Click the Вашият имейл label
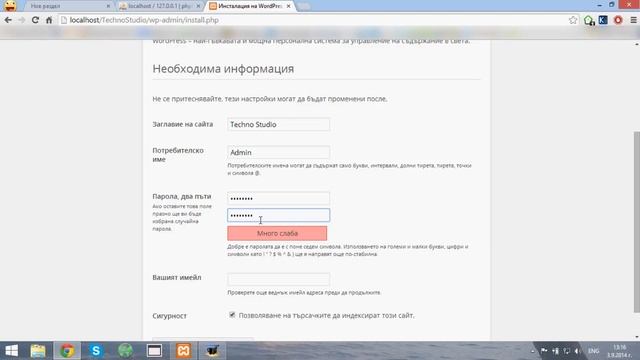Viewport: 640px width, 360px height. [x=177, y=278]
